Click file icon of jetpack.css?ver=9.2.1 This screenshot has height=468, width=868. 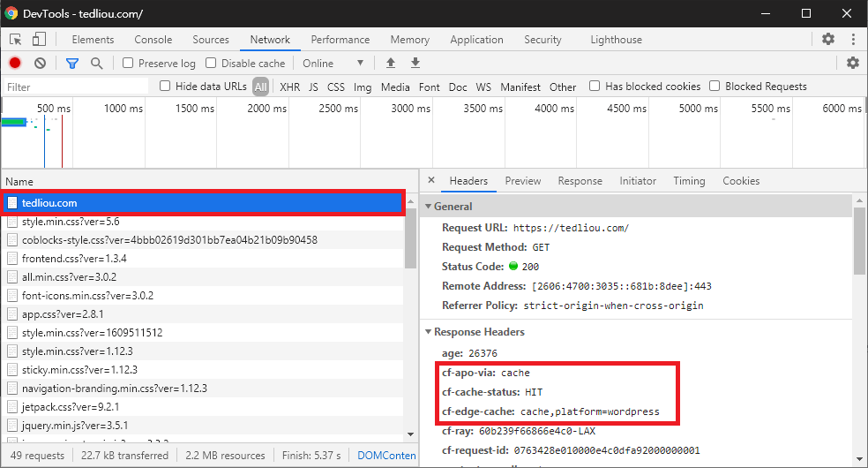coord(12,407)
